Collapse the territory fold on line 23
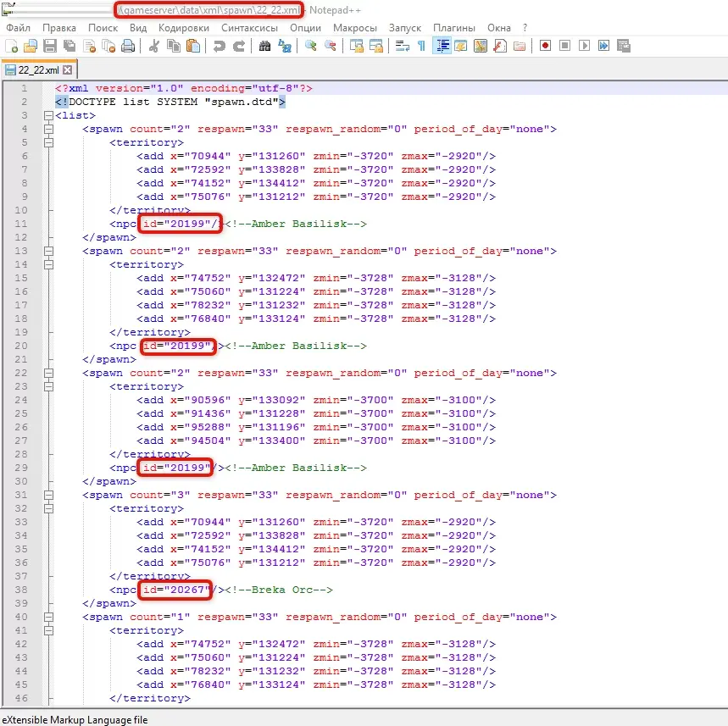The width and height of the screenshot is (728, 726). 48,386
